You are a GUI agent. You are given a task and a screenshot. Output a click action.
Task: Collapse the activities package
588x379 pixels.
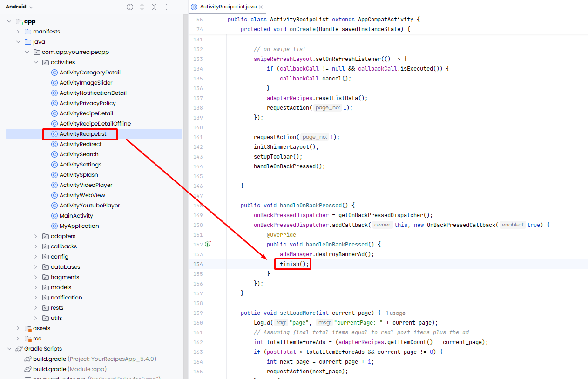(36, 62)
